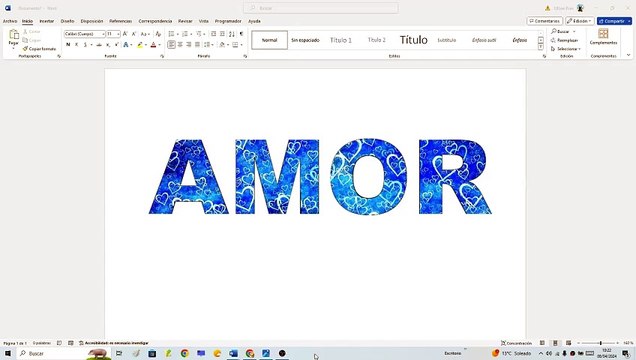The height and width of the screenshot is (360, 636).
Task: Expand the bullets list dropdown
Action: [178, 34]
